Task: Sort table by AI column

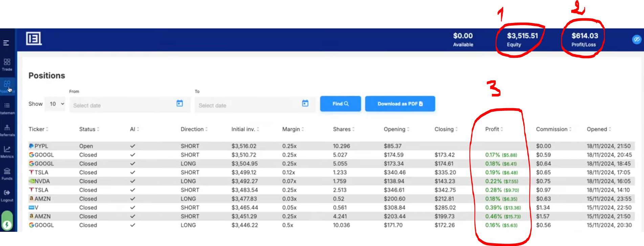Action: pos(135,129)
